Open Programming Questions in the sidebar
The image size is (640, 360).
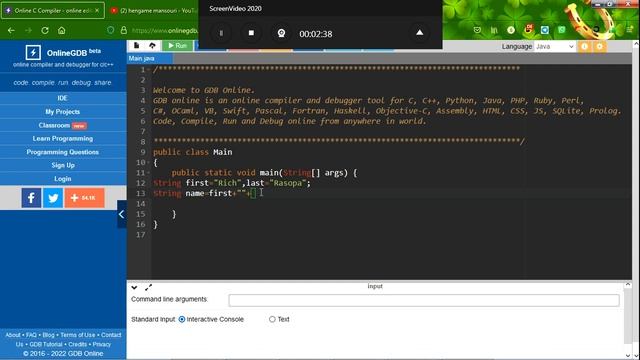pyautogui.click(x=63, y=152)
